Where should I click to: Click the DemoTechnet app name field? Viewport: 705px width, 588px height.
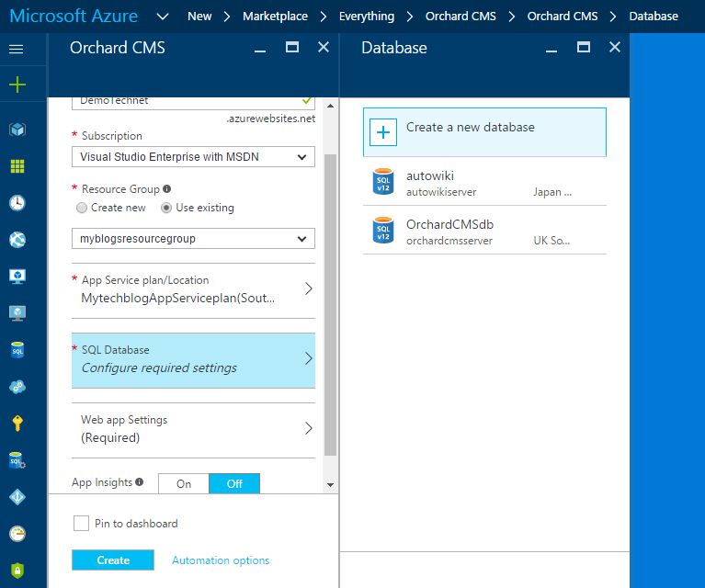pyautogui.click(x=193, y=103)
